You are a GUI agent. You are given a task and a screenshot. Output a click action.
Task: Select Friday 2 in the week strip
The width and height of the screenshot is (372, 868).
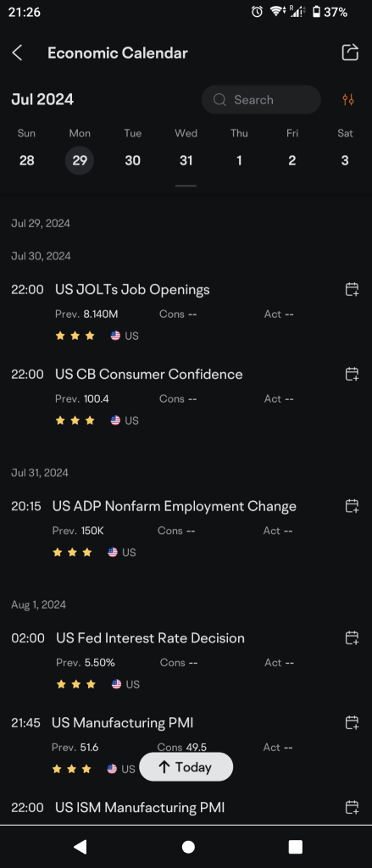[x=291, y=160]
